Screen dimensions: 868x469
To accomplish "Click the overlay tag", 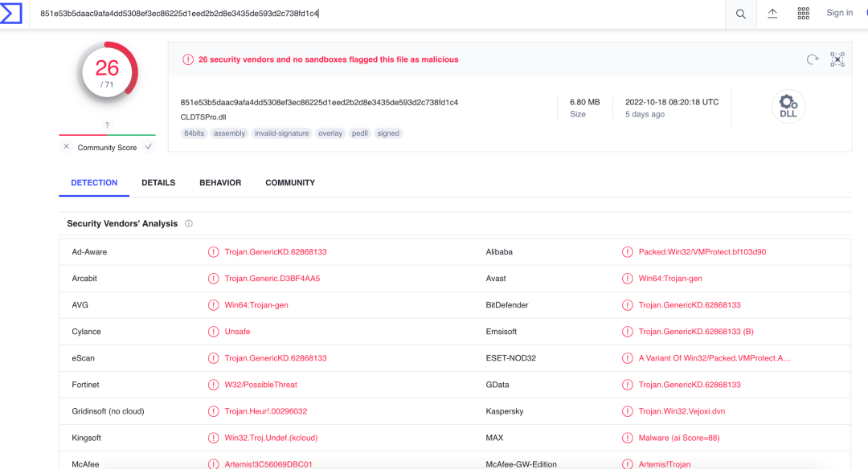I will 330,133.
